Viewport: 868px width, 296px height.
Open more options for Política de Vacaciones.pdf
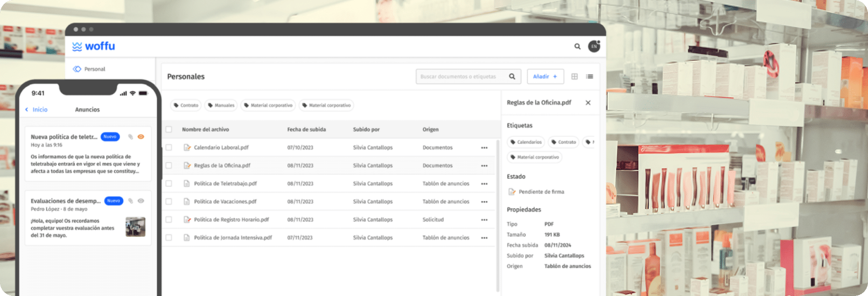pyautogui.click(x=484, y=202)
